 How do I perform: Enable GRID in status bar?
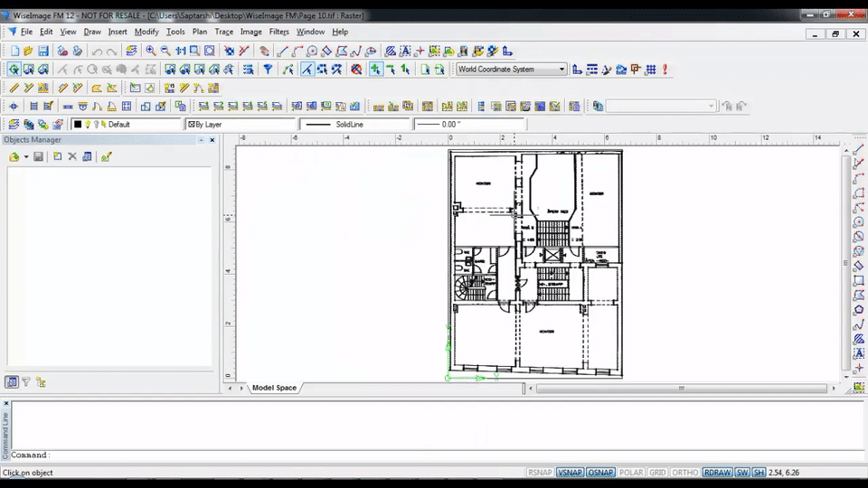pyautogui.click(x=657, y=473)
